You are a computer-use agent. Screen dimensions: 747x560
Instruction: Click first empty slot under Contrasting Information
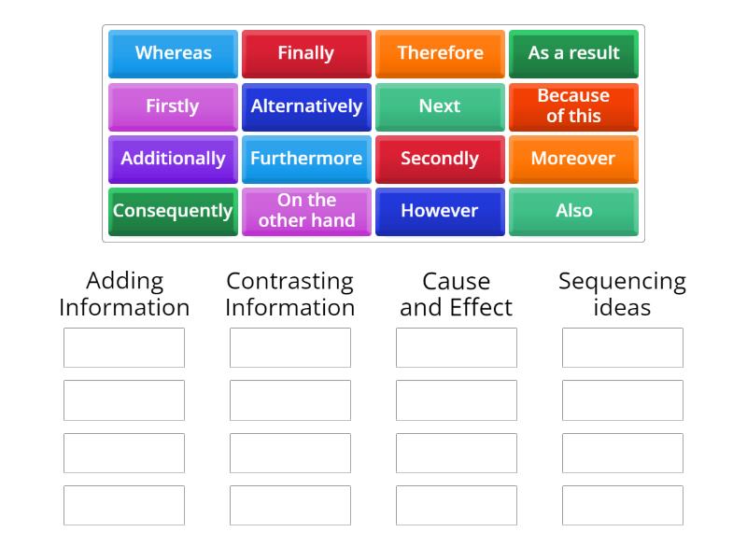click(290, 348)
